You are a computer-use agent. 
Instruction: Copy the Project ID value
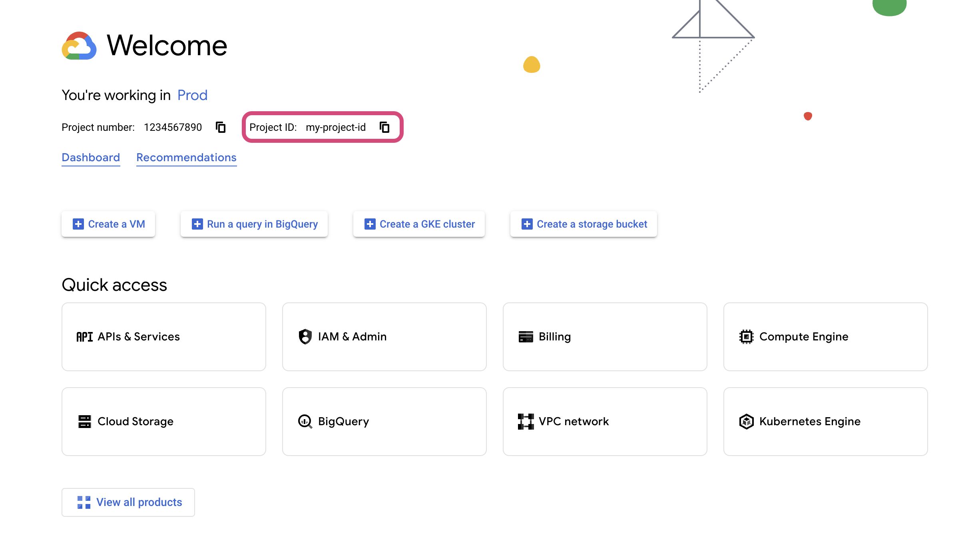tap(384, 127)
